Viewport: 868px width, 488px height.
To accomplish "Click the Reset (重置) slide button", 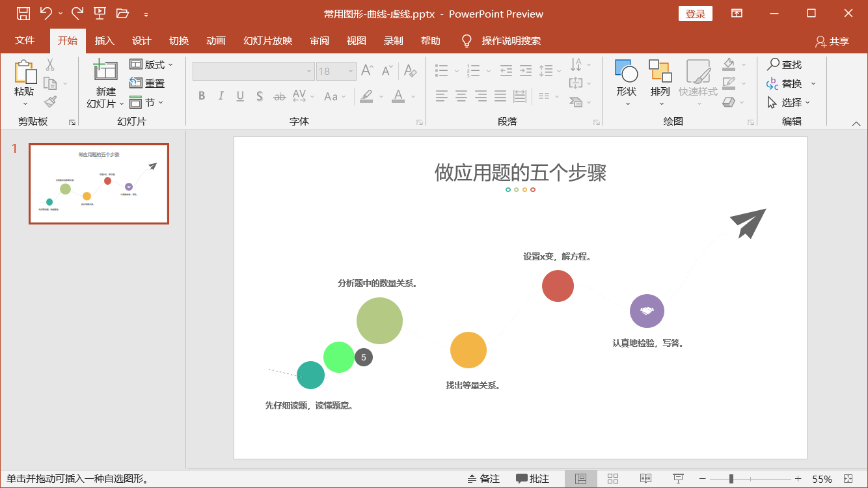I will pyautogui.click(x=147, y=83).
